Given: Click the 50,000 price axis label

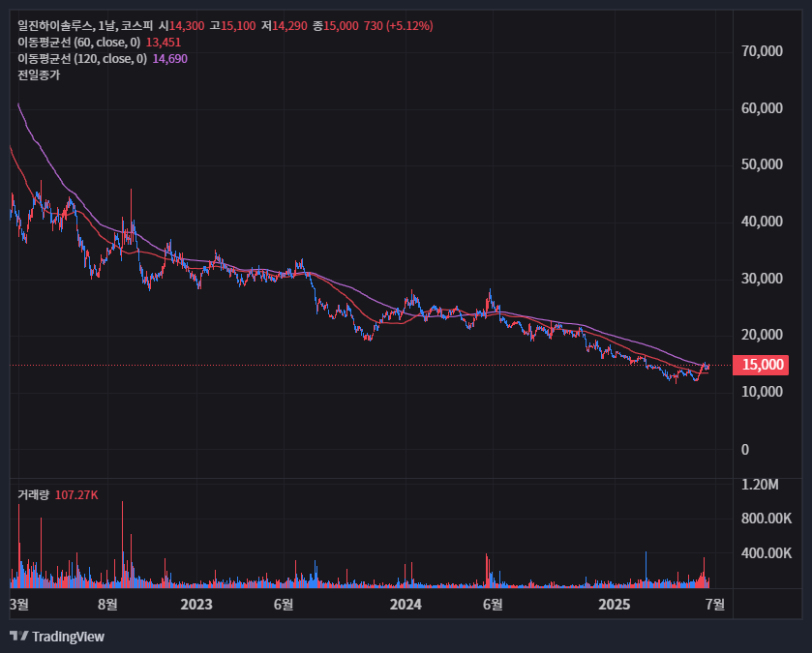Looking at the screenshot, I should point(762,164).
